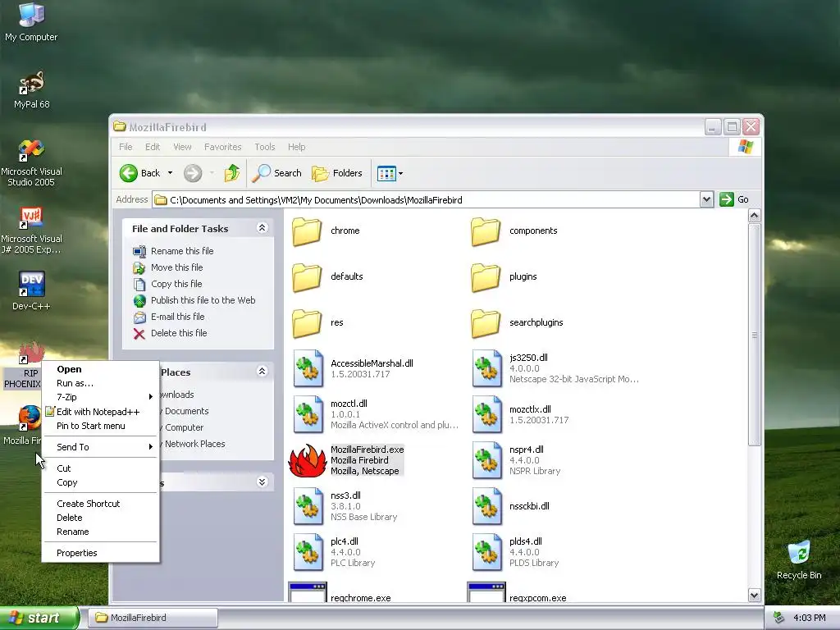This screenshot has width=840, height=630.
Task: Click the scroll up arrow in file list
Action: click(x=755, y=216)
